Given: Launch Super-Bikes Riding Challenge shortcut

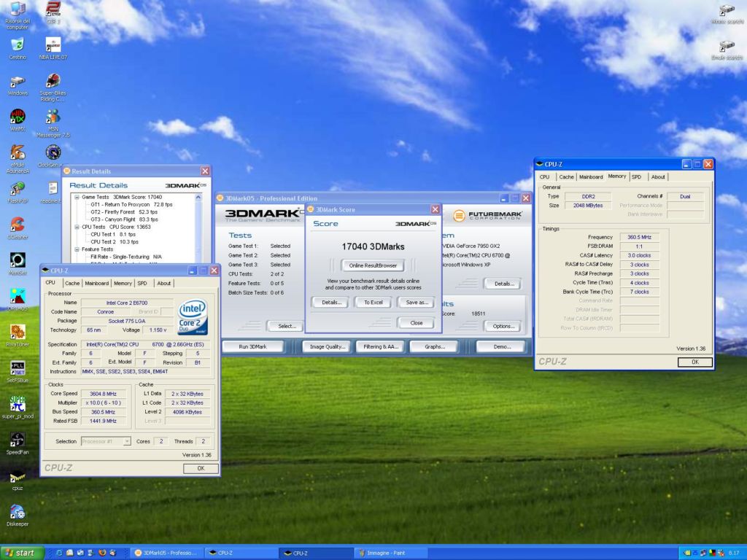Looking at the screenshot, I should [53, 87].
